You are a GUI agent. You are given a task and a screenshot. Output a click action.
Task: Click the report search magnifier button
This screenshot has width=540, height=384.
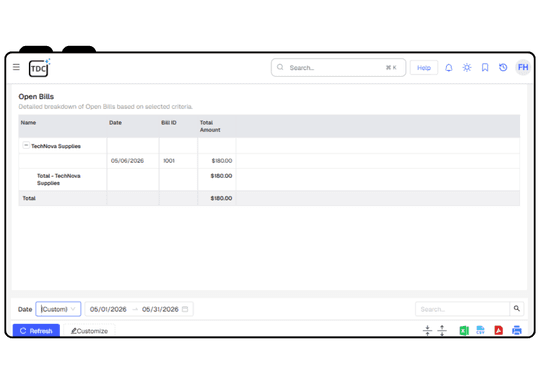(517, 309)
